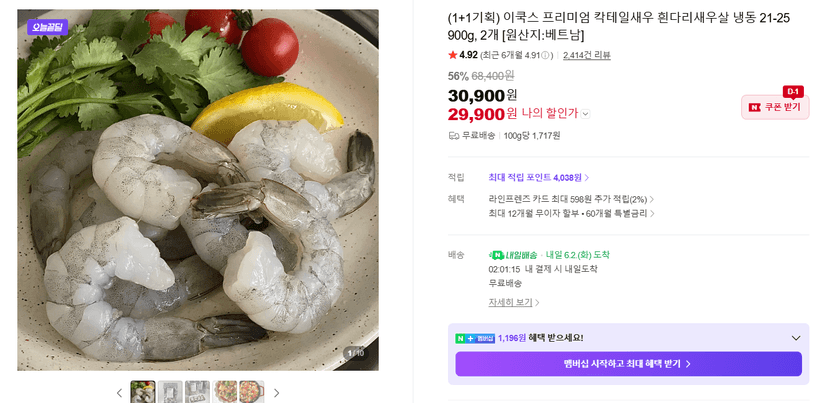Open the 2,414건 리뷰 link
The height and width of the screenshot is (403, 828).
pyautogui.click(x=587, y=55)
